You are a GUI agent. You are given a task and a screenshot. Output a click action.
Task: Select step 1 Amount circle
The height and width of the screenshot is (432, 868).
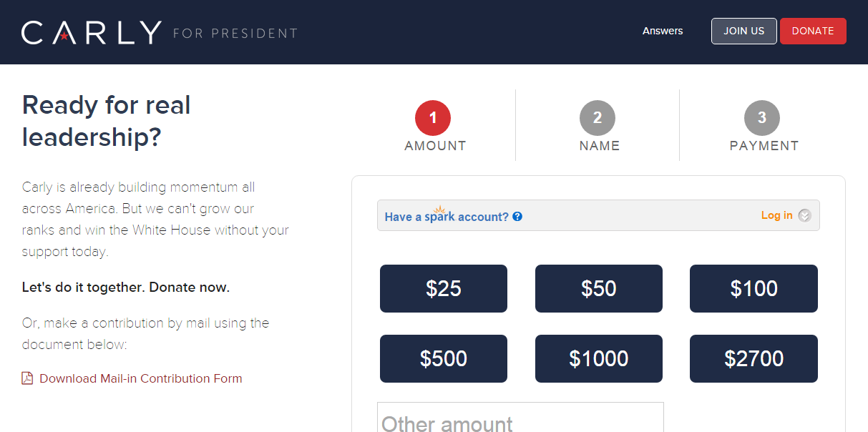coord(433,118)
